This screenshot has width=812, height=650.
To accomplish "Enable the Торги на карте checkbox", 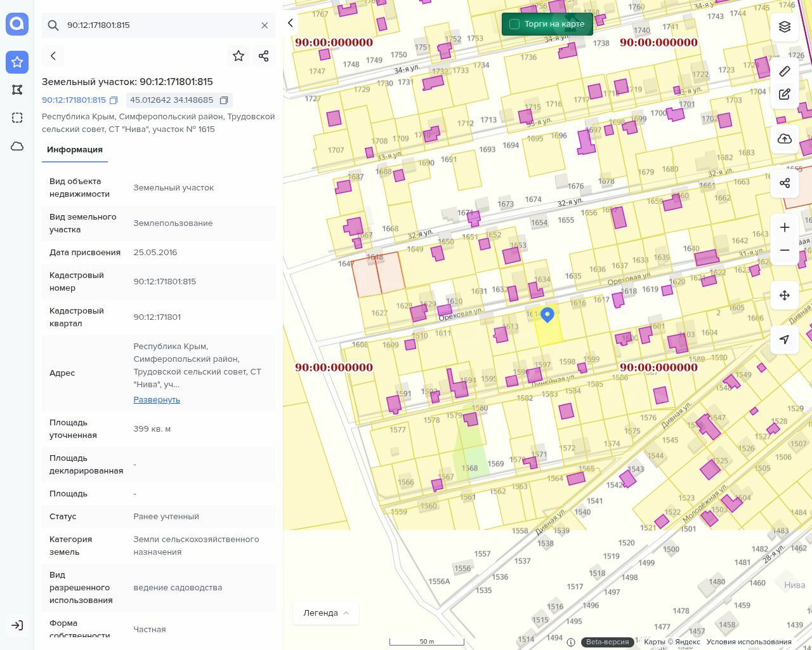I will (514, 24).
